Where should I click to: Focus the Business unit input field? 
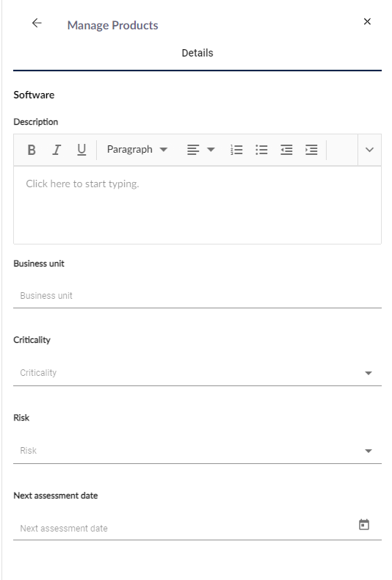(197, 296)
